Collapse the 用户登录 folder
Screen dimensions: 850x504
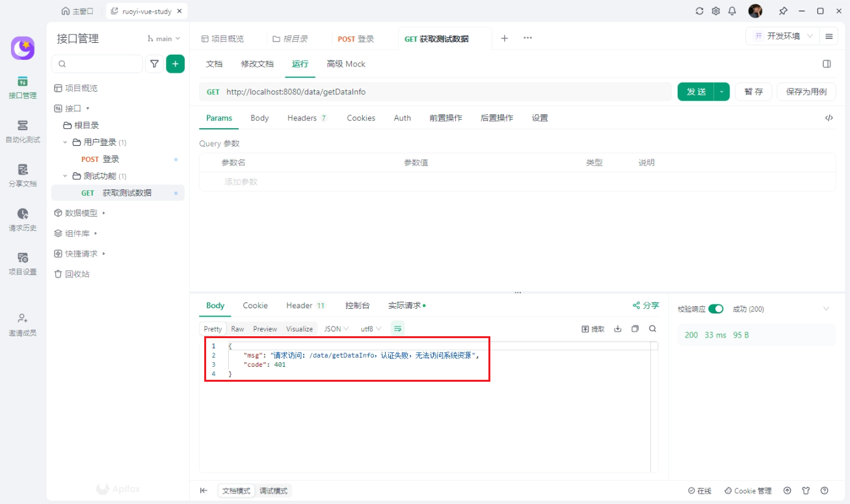tap(65, 142)
